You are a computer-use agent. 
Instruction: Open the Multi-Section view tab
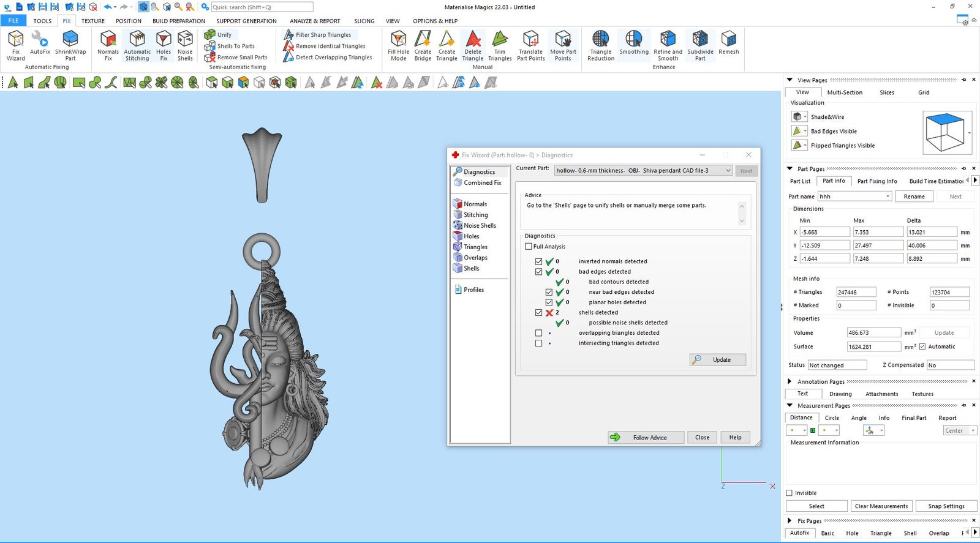point(844,92)
